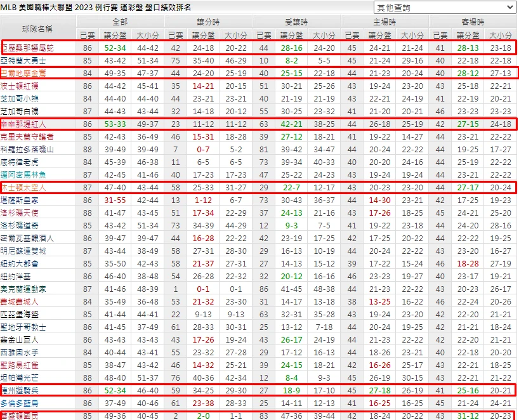Click 1-12 cell in 堪薩斯皇家 row
519x420 pixels.
coord(203,200)
